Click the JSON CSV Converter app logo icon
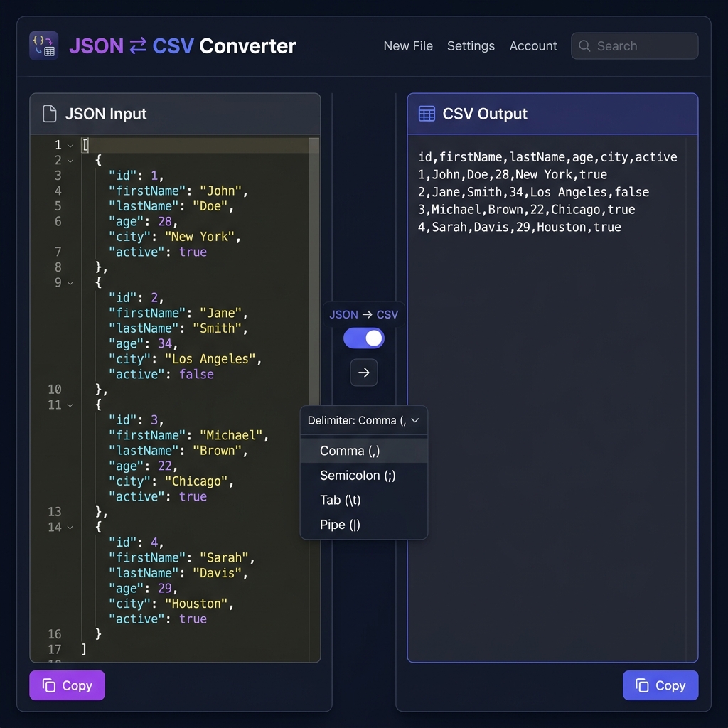The width and height of the screenshot is (728, 728). pos(43,45)
